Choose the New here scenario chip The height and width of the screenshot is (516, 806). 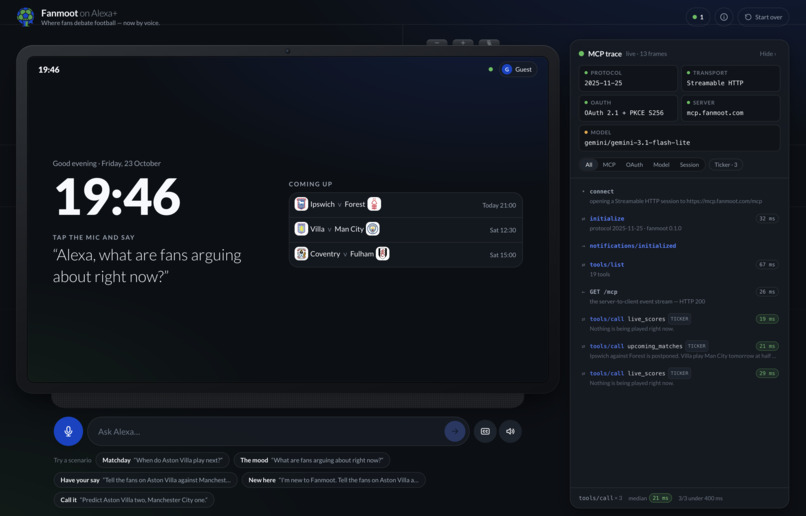point(334,480)
